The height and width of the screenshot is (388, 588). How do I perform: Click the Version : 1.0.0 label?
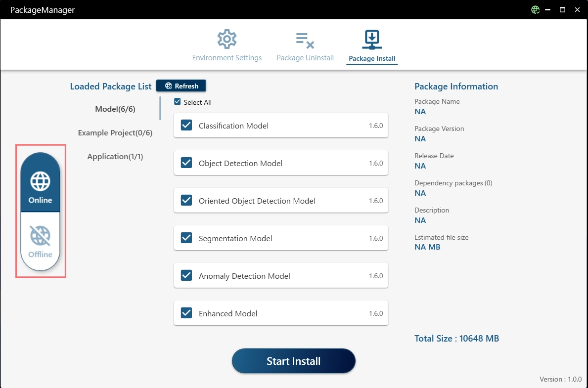[561, 379]
